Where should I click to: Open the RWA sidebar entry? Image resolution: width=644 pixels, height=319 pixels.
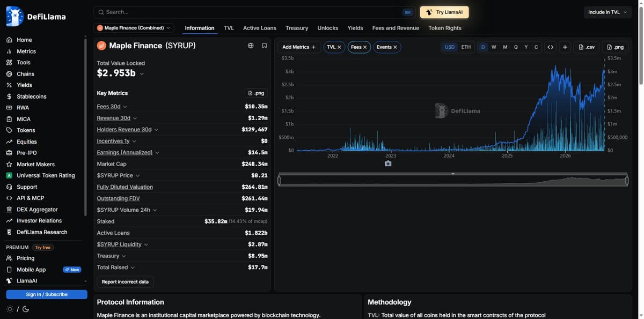click(23, 108)
